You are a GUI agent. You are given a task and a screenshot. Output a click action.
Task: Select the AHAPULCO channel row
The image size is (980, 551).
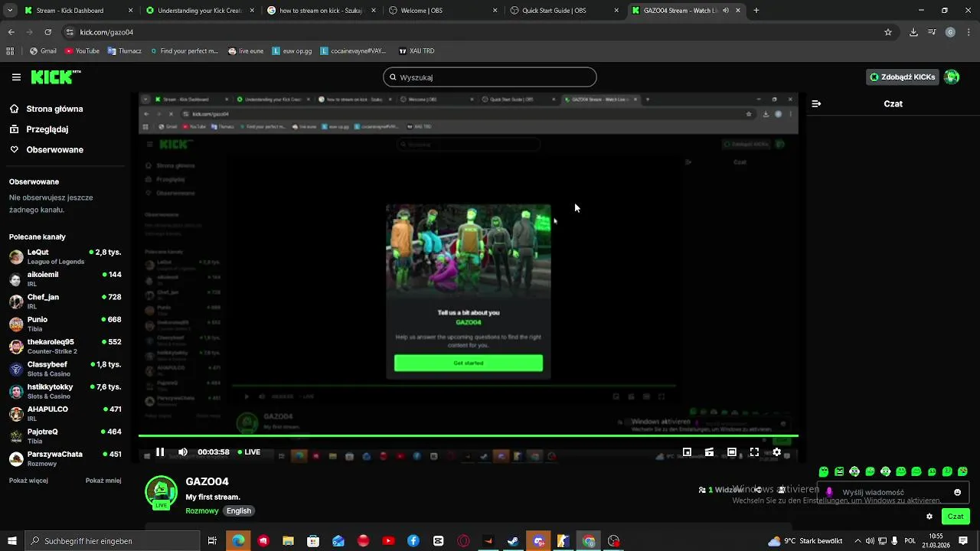tap(65, 413)
